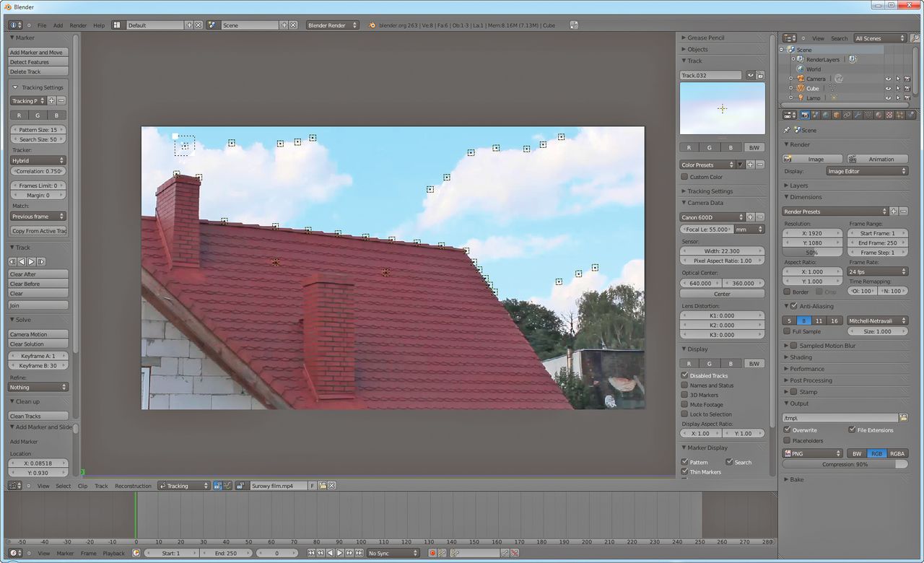Open the Clip menu in clip editor
The image size is (924, 563).
pos(82,486)
